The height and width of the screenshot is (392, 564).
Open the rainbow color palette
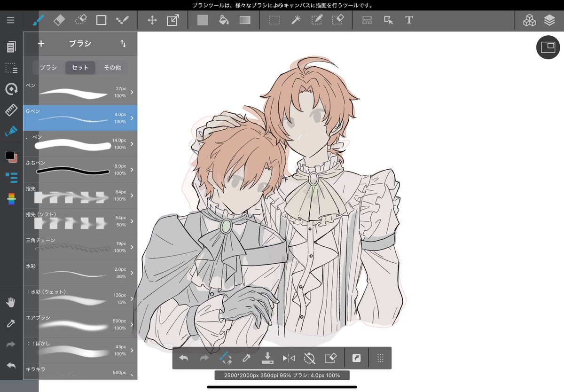pos(11,199)
